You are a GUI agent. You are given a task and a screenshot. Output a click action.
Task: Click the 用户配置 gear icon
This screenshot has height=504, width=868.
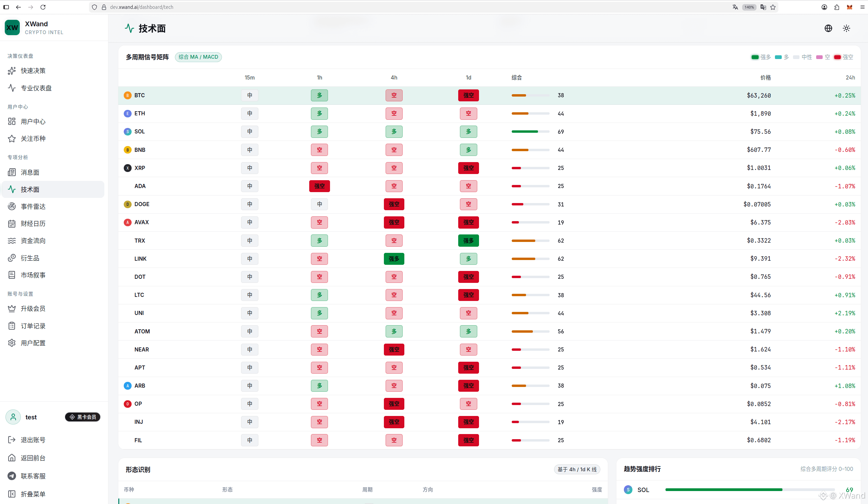12,343
